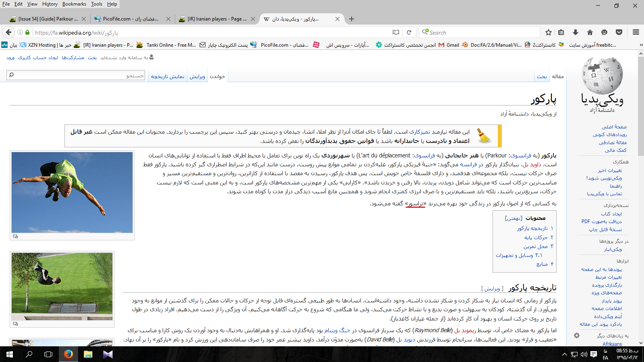Image resolution: width=644 pixels, height=362 pixels.
Task: Open volume control in system tray
Action: pos(584,354)
